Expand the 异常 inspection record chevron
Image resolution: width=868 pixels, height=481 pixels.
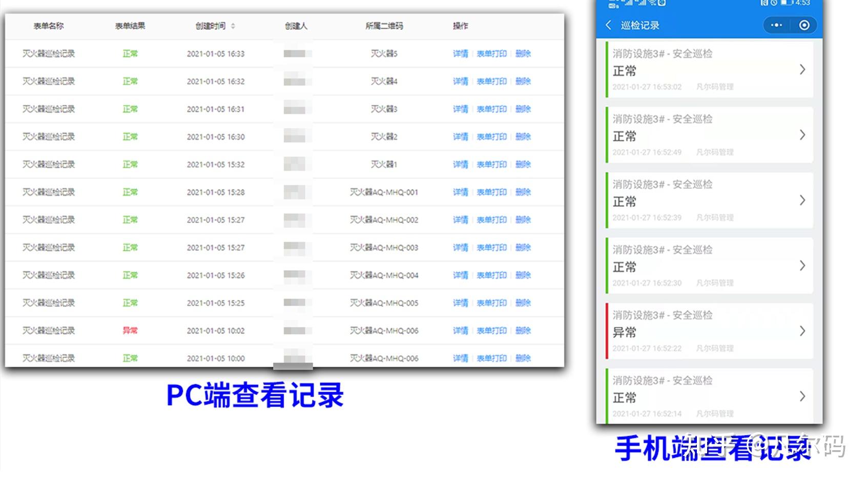pyautogui.click(x=802, y=331)
